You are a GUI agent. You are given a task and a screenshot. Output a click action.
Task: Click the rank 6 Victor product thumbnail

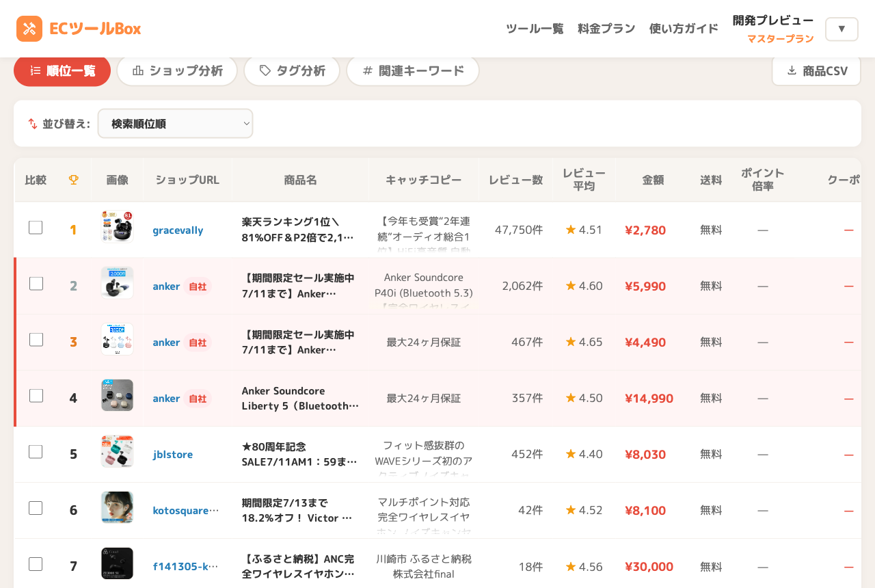tap(117, 507)
